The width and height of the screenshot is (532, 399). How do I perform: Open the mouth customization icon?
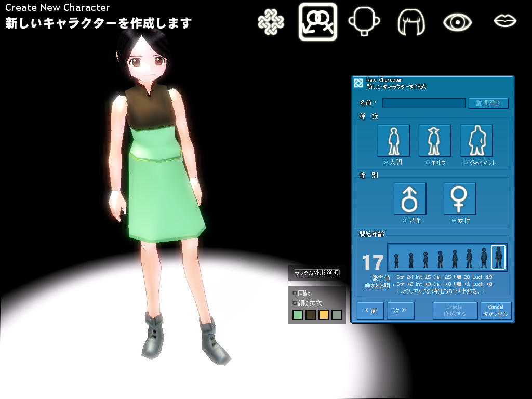coord(504,21)
